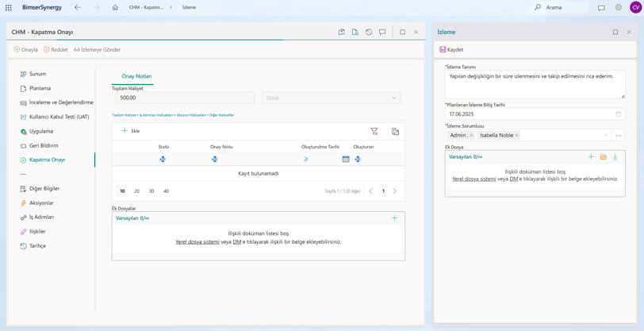644x331 pixels.
Task: Select the Onay Notları tab
Action: tap(136, 76)
